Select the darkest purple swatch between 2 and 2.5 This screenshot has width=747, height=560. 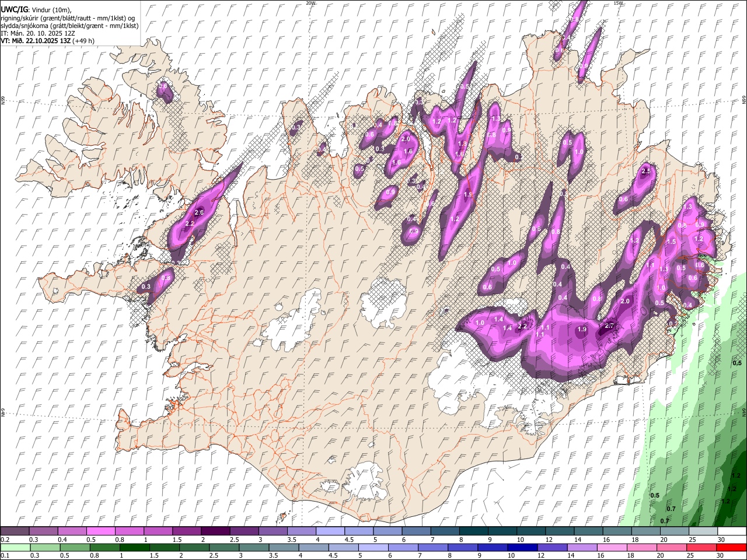(215, 531)
